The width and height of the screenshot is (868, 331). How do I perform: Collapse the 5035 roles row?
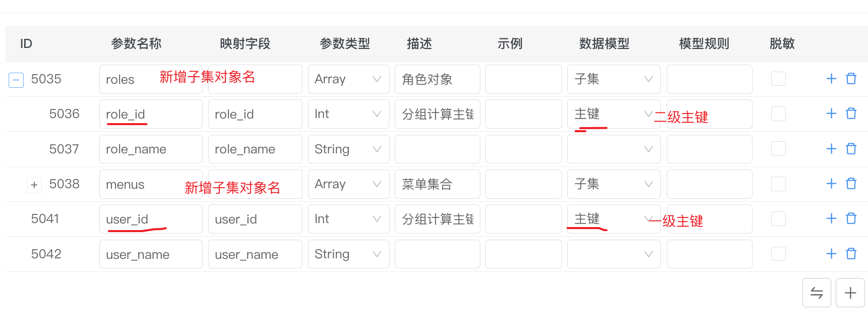coord(16,80)
